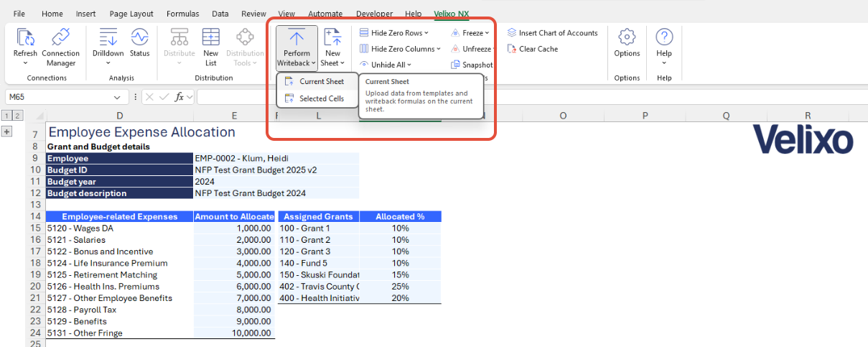
Task: Click Insert Chart of Accounts
Action: (x=552, y=33)
